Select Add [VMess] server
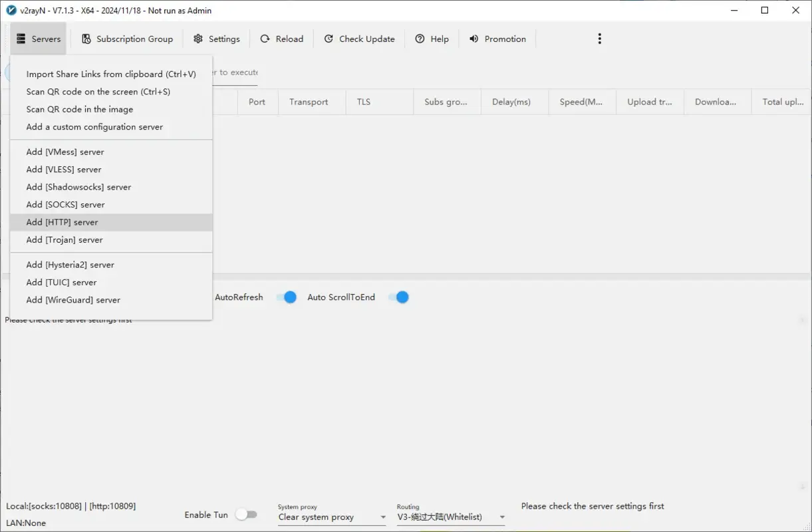The height and width of the screenshot is (532, 812). (x=65, y=152)
